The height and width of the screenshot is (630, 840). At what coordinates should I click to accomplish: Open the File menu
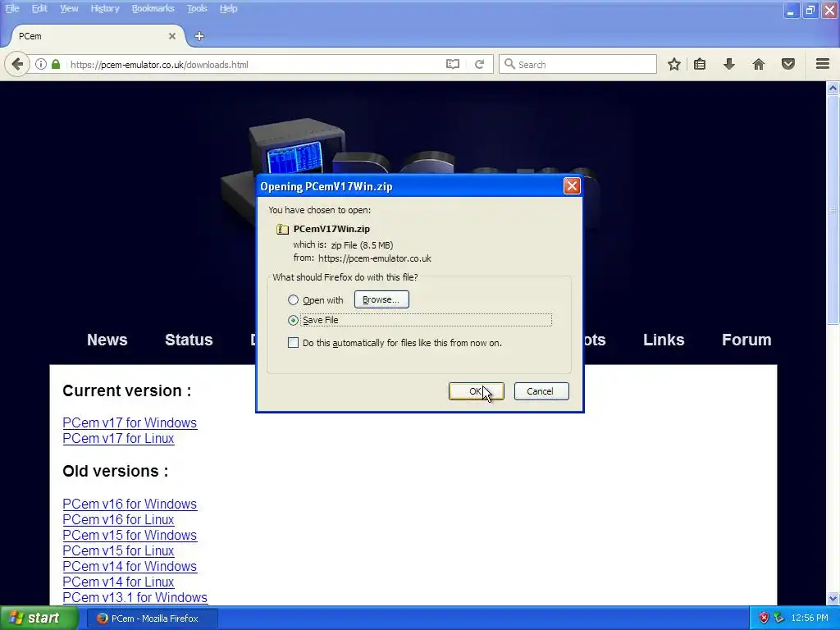12,8
